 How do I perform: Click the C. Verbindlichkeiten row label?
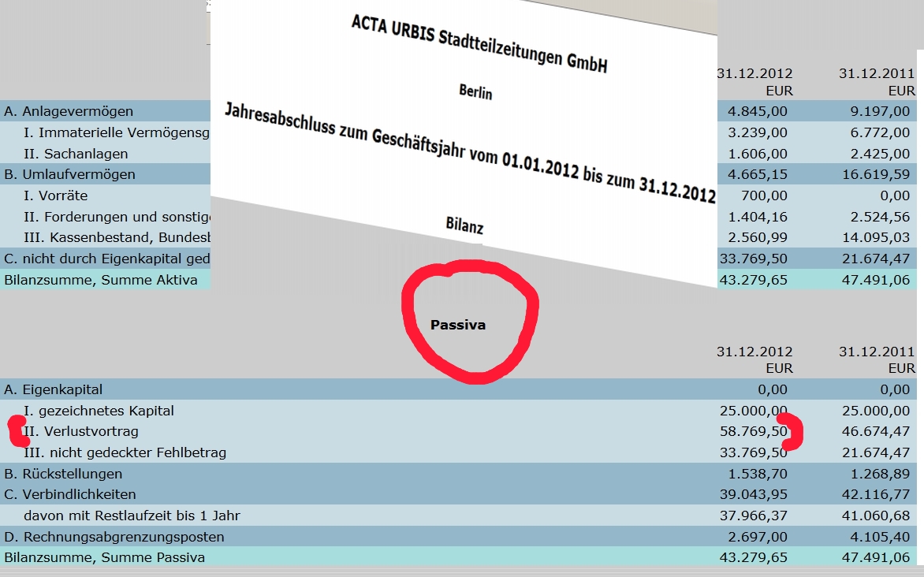click(x=70, y=494)
